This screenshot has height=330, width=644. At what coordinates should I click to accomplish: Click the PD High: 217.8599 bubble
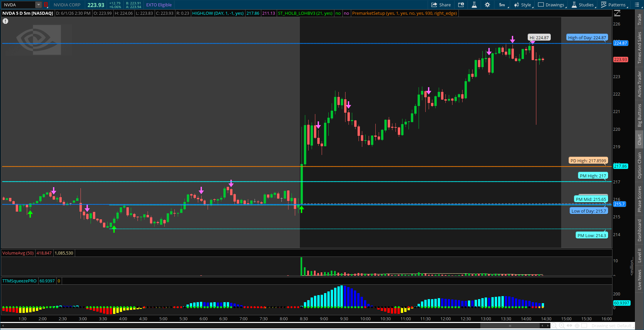pyautogui.click(x=588, y=161)
